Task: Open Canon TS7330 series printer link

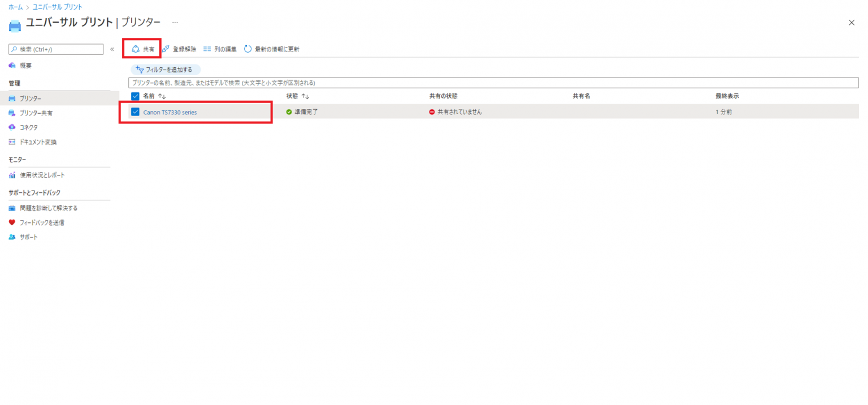Action: click(x=170, y=113)
